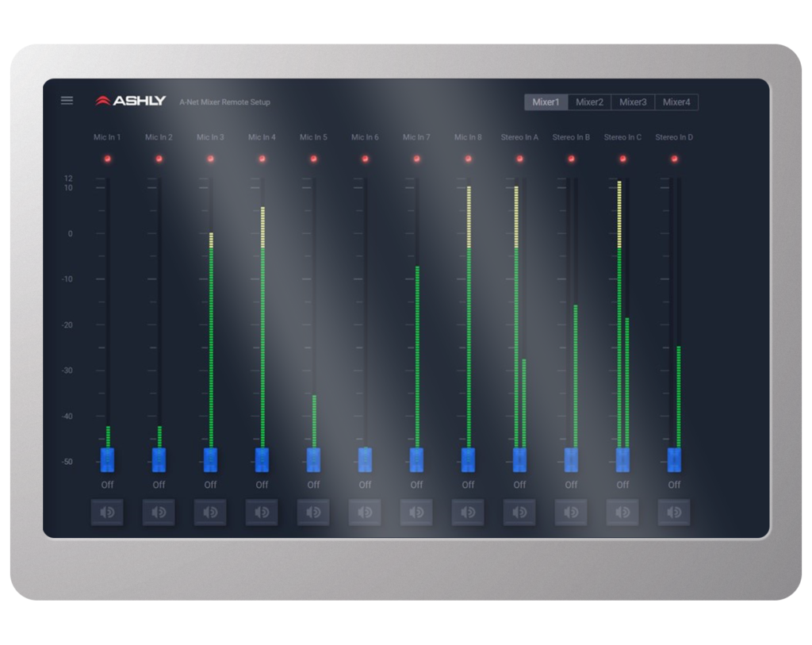The height and width of the screenshot is (645, 812).
Task: Mute the Mic In 1 channel
Action: pos(107,513)
